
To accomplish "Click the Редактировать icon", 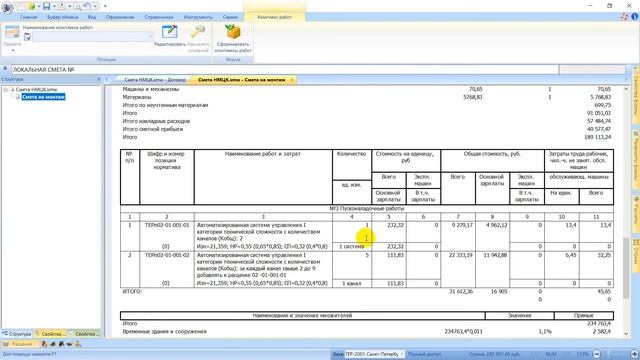I will (169, 33).
